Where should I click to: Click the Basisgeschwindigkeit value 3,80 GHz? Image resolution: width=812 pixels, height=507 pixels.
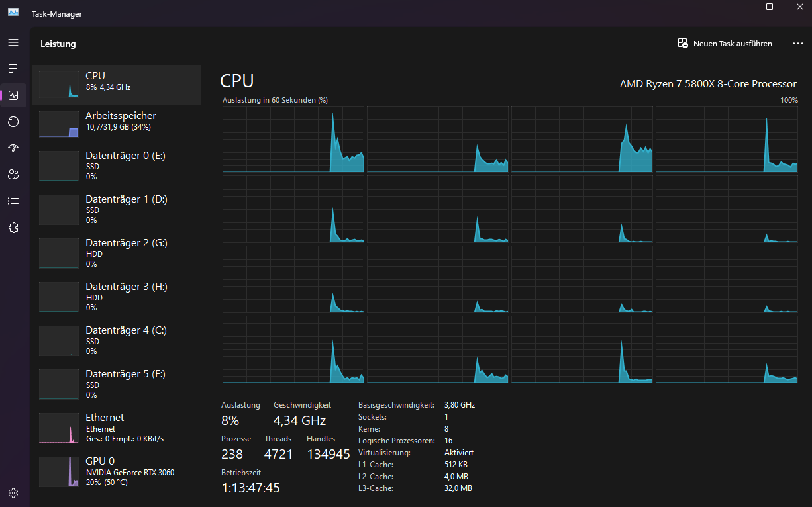(460, 405)
